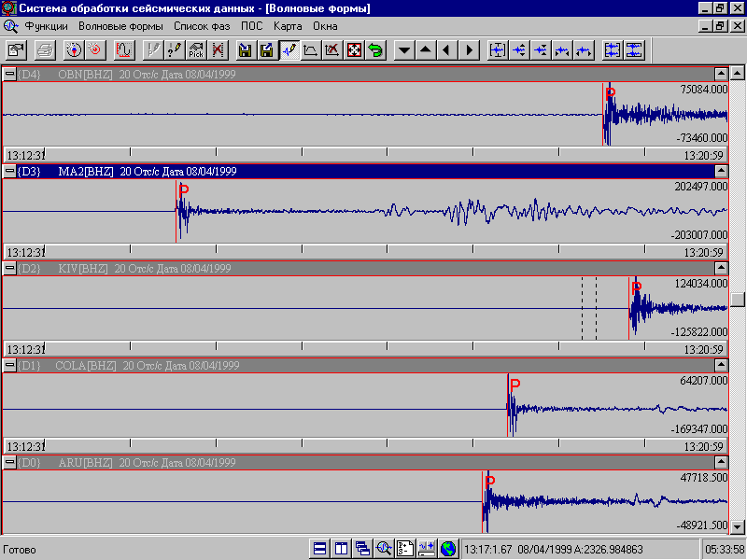Image resolution: width=747 pixels, height=560 pixels.
Task: Click the green undo arrow icon
Action: 375,50
